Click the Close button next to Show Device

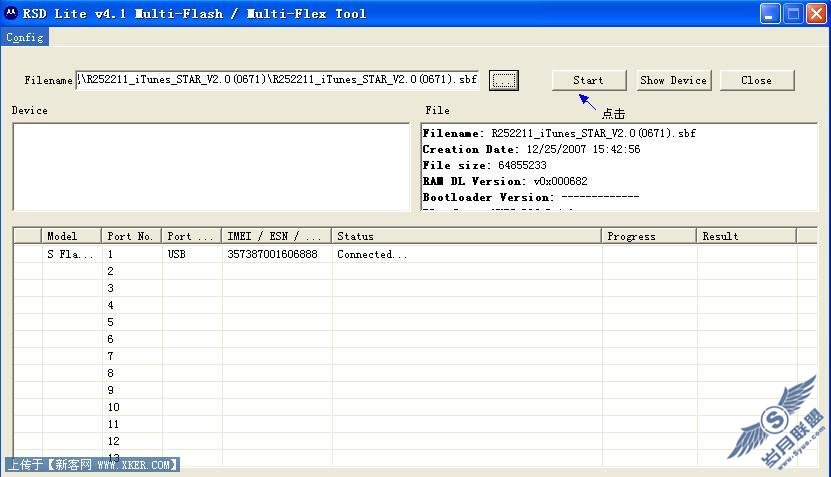(757, 81)
